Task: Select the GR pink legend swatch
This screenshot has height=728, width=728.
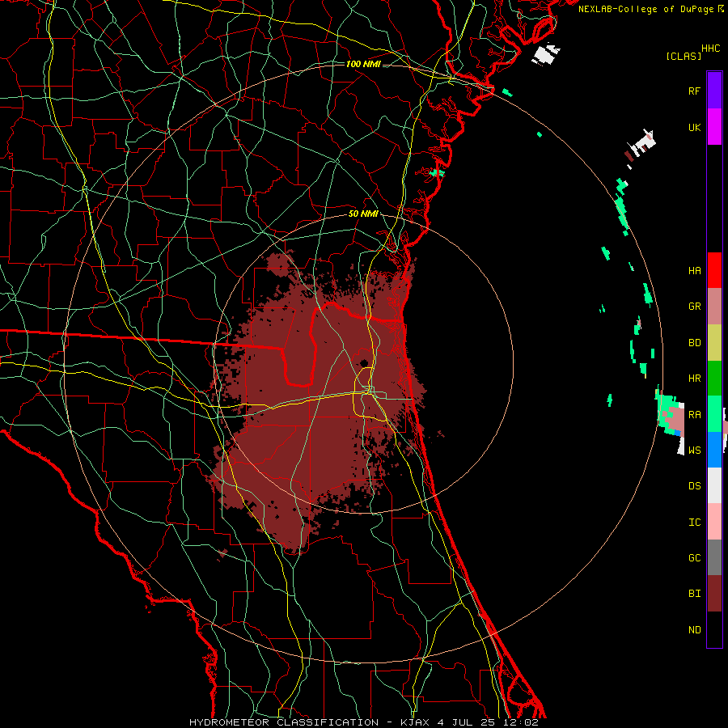Action: (x=714, y=307)
